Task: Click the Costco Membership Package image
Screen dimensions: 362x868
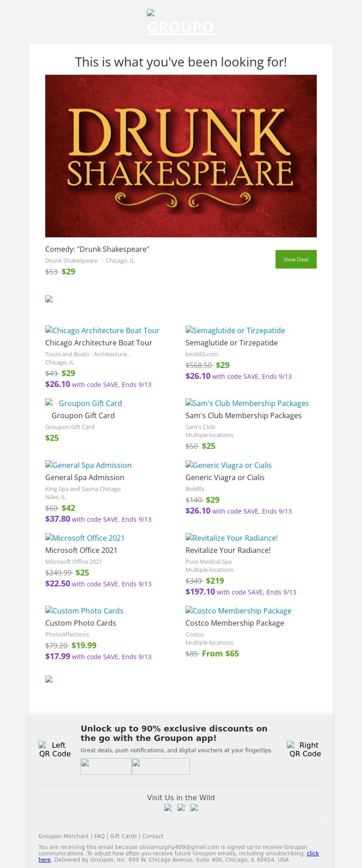Action: pos(238,611)
